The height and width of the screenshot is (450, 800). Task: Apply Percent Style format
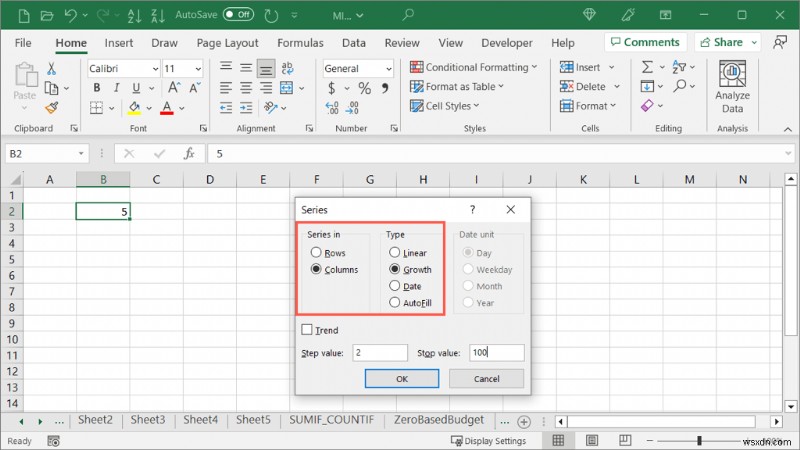click(364, 88)
